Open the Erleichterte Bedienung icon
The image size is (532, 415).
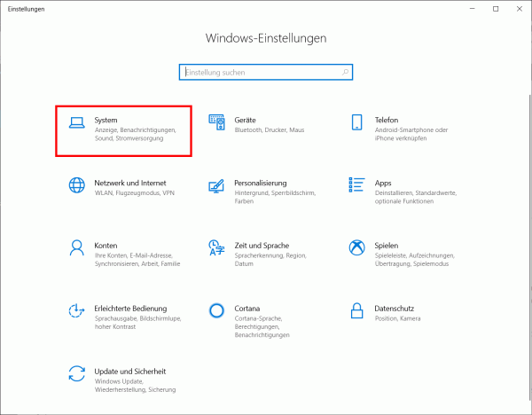(x=76, y=310)
